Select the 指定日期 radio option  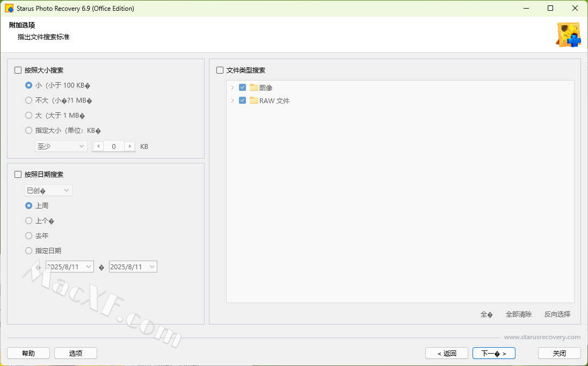[x=28, y=251]
